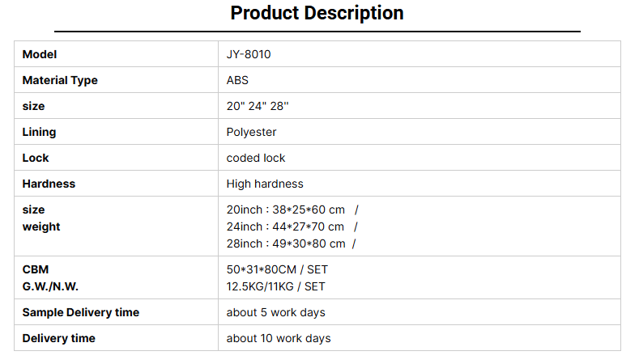Image resolution: width=639 pixels, height=364 pixels.
Task: Click the ABS material value
Action: pyautogui.click(x=237, y=80)
